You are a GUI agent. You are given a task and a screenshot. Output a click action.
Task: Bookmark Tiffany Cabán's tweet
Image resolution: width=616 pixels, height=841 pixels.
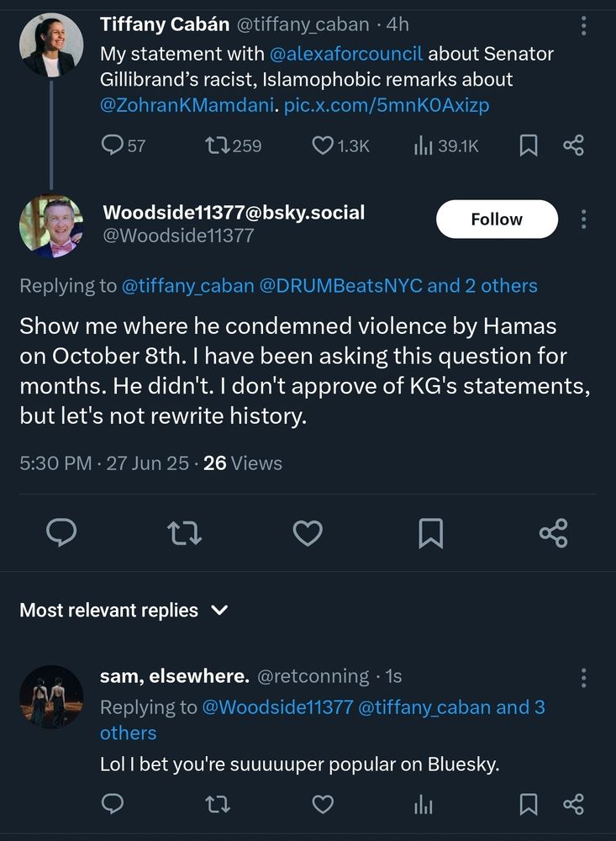529,145
